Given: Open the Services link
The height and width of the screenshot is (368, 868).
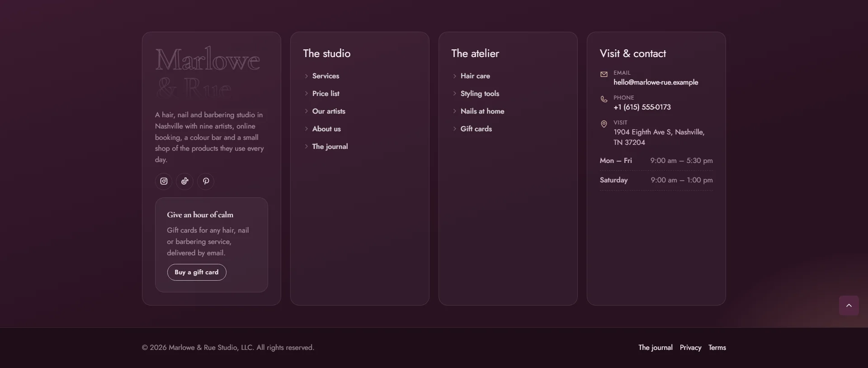Looking at the screenshot, I should tap(325, 76).
